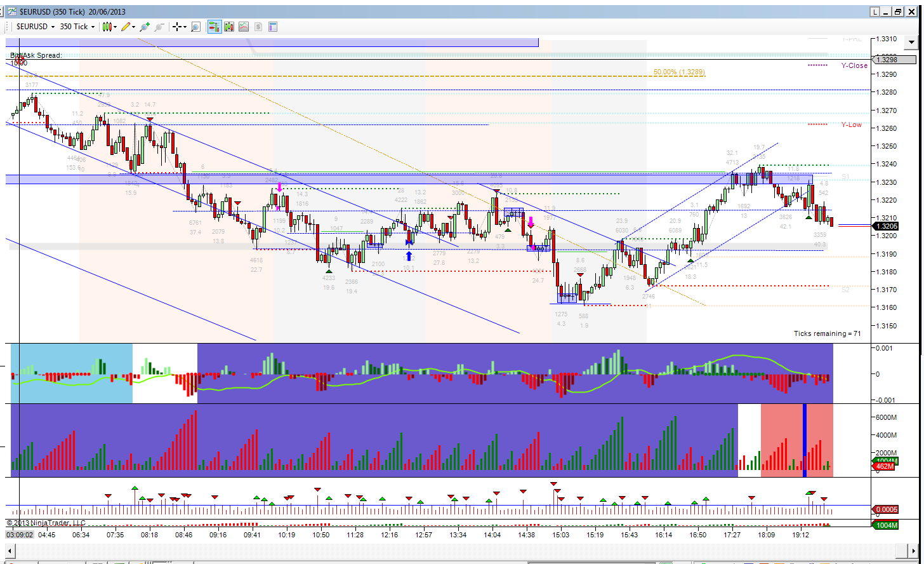924x564 pixels.
Task: Open the pencil drawing tools menu
Action: (129, 27)
